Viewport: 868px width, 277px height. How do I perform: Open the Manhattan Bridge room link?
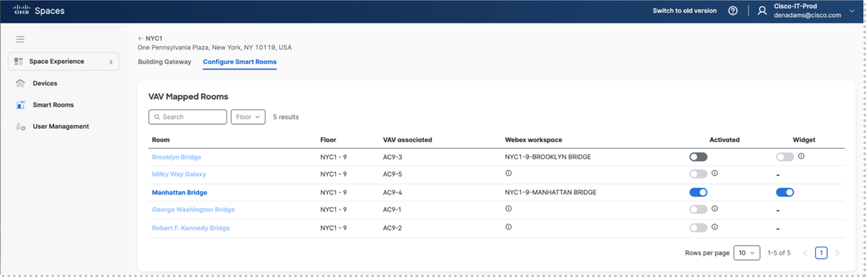tap(180, 193)
